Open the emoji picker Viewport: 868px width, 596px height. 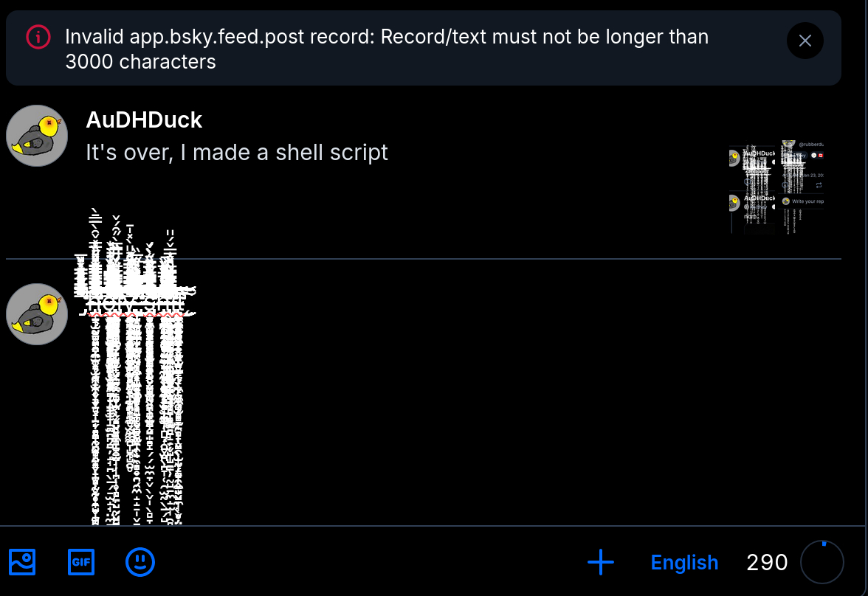tap(140, 562)
